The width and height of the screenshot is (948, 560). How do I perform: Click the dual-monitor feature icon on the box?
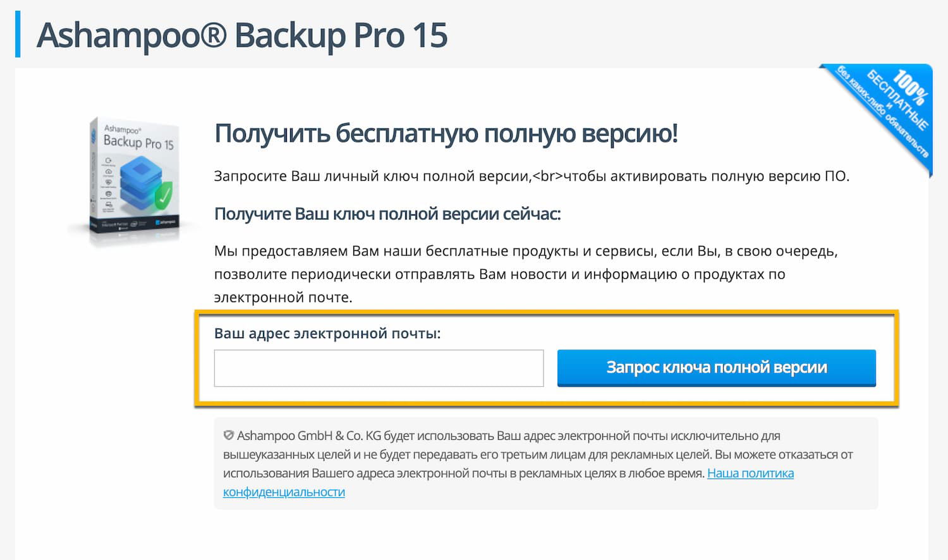(109, 206)
